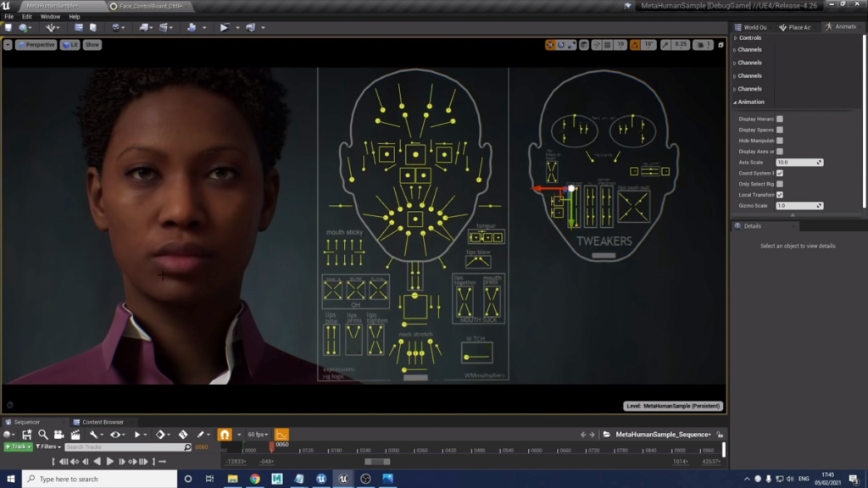
Task: Enable the Display Hierarchy checkbox
Action: tap(780, 119)
